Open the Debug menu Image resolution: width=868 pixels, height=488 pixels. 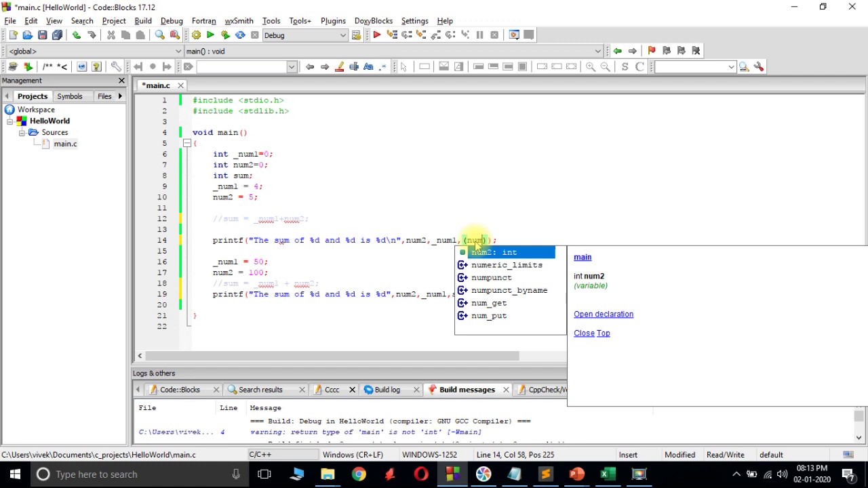pyautogui.click(x=172, y=21)
